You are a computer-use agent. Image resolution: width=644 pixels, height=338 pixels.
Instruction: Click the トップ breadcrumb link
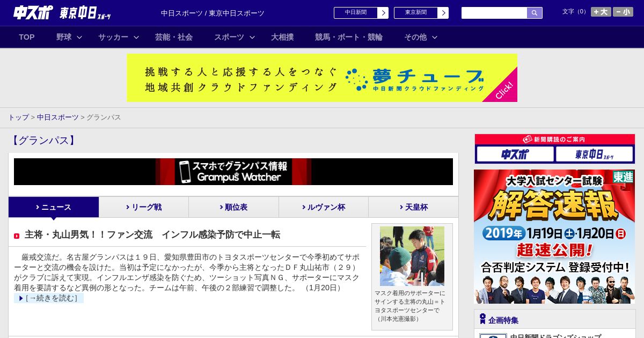(x=18, y=117)
